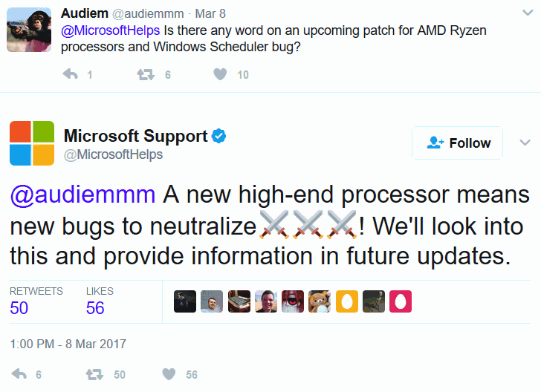Open more options chevron beside Follow
The image size is (541, 392).
pos(525,143)
